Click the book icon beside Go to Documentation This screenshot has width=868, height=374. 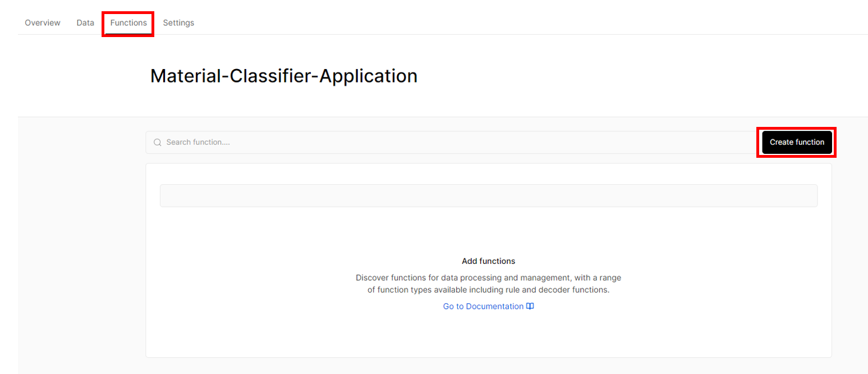pyautogui.click(x=530, y=307)
